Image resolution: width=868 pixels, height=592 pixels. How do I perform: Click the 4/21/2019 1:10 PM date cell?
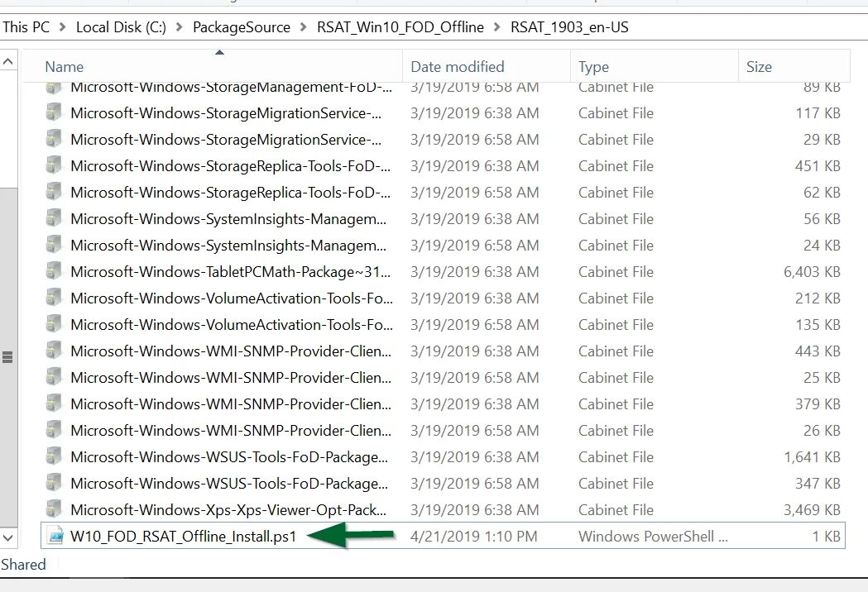pyautogui.click(x=474, y=536)
